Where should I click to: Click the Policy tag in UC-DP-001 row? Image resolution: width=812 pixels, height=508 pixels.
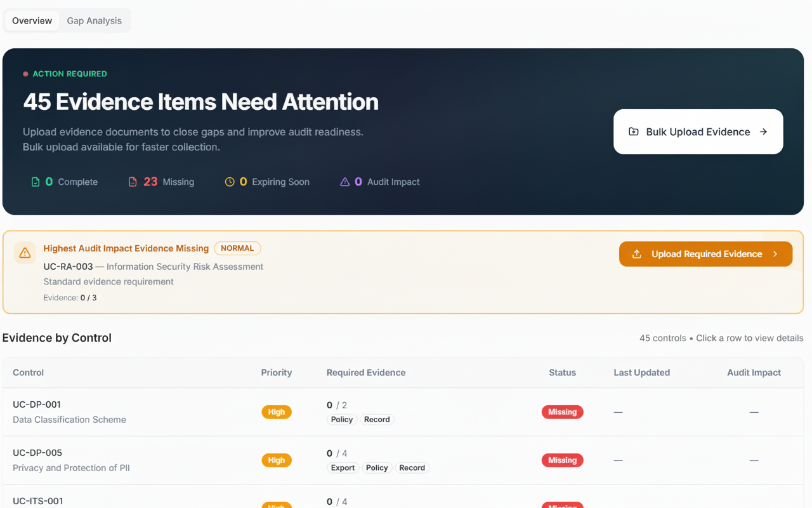(342, 420)
